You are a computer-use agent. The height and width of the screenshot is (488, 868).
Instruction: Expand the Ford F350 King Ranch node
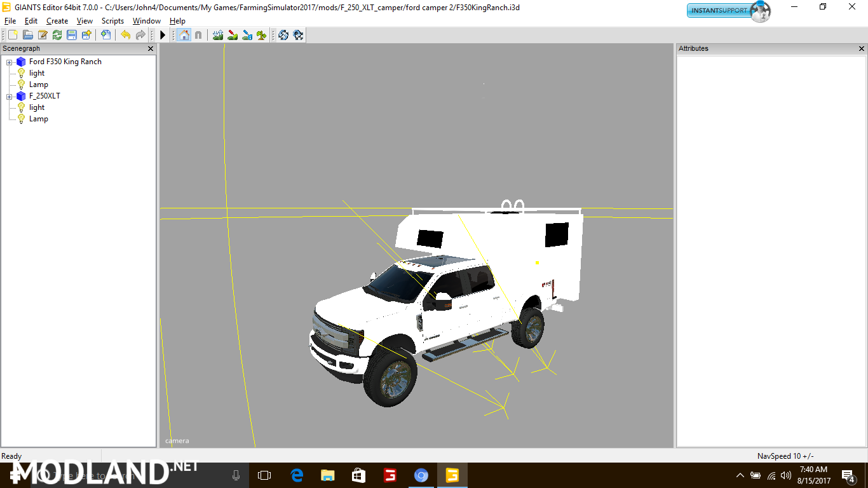click(x=8, y=62)
